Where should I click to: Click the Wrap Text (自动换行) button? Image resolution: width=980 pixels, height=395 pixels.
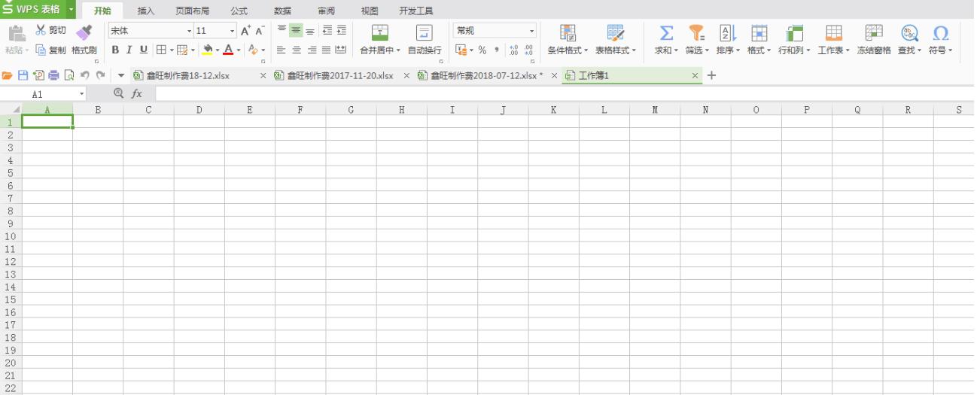(425, 40)
